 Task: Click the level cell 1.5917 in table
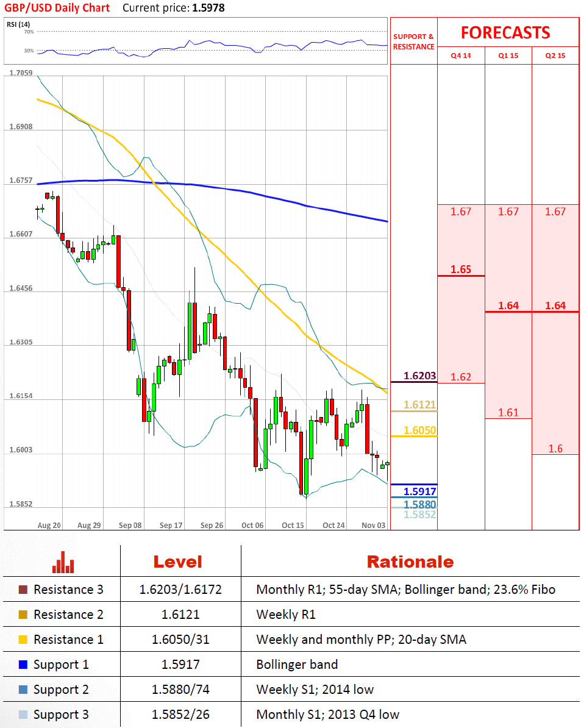[x=180, y=665]
